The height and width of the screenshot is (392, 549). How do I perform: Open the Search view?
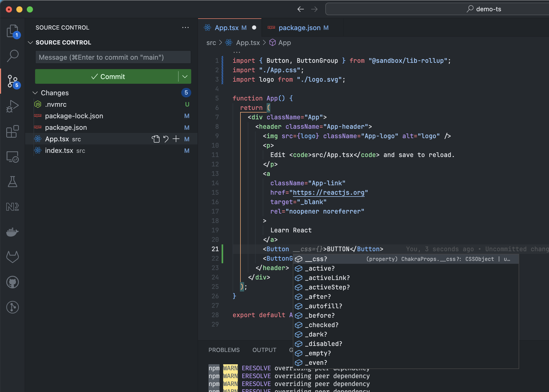coord(12,56)
